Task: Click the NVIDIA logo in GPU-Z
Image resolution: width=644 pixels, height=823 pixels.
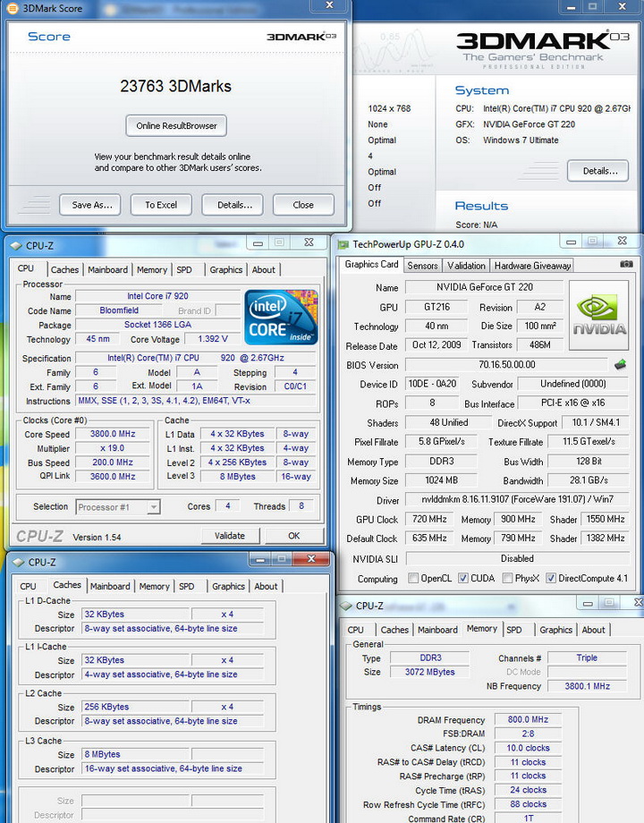Action: point(599,315)
